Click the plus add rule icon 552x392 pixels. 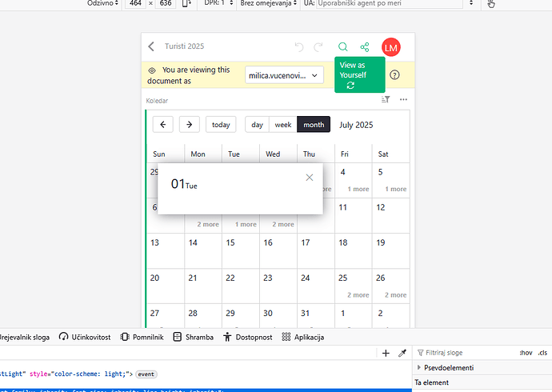(386, 354)
